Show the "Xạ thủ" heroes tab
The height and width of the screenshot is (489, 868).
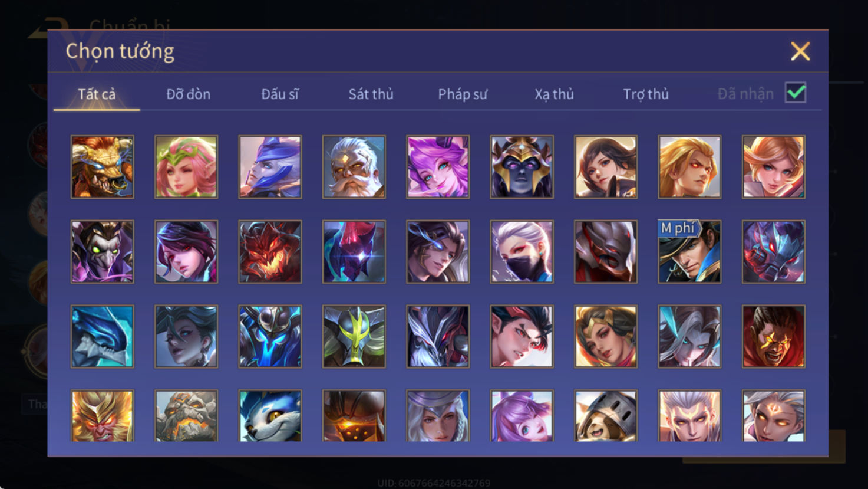pos(554,94)
